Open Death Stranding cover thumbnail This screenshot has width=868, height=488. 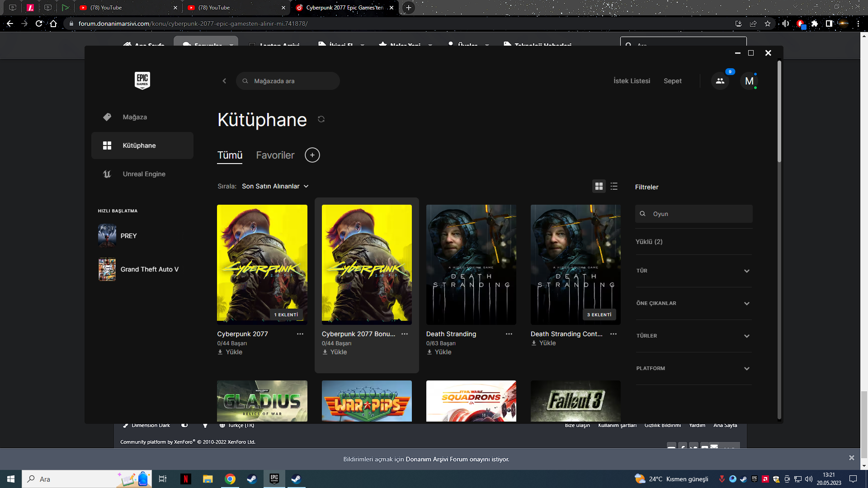point(471,265)
